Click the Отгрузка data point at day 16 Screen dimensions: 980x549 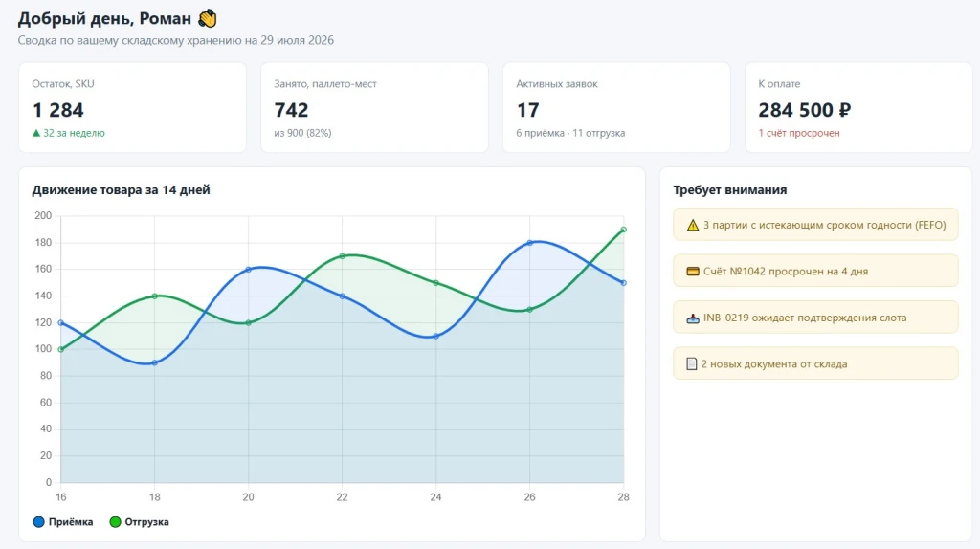pos(60,350)
